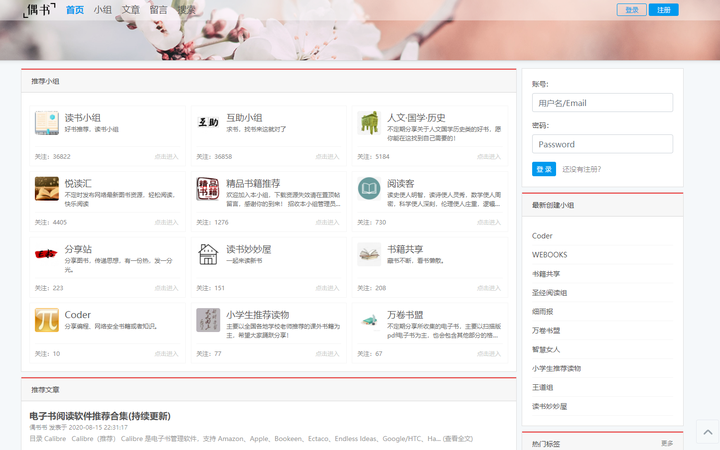The image size is (720, 450).
Task: Open the 分享站 title link
Action: (x=78, y=249)
